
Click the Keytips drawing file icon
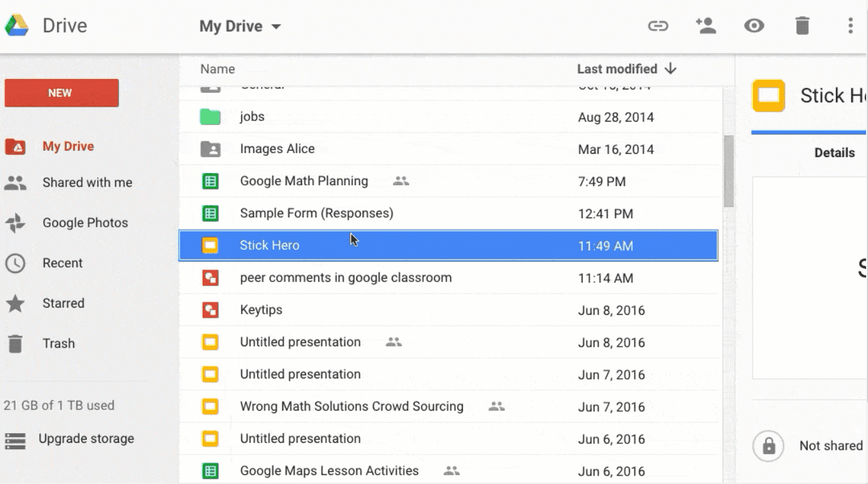(x=210, y=310)
